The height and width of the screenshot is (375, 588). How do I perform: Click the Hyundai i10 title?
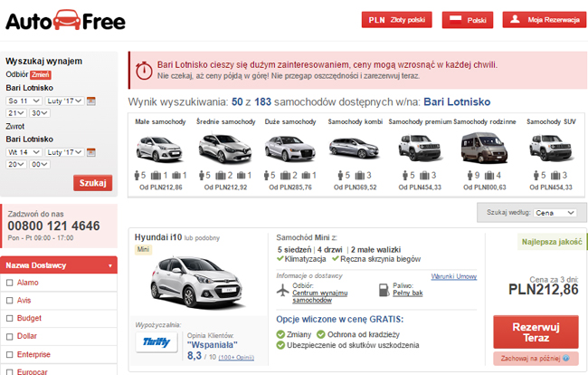point(158,237)
